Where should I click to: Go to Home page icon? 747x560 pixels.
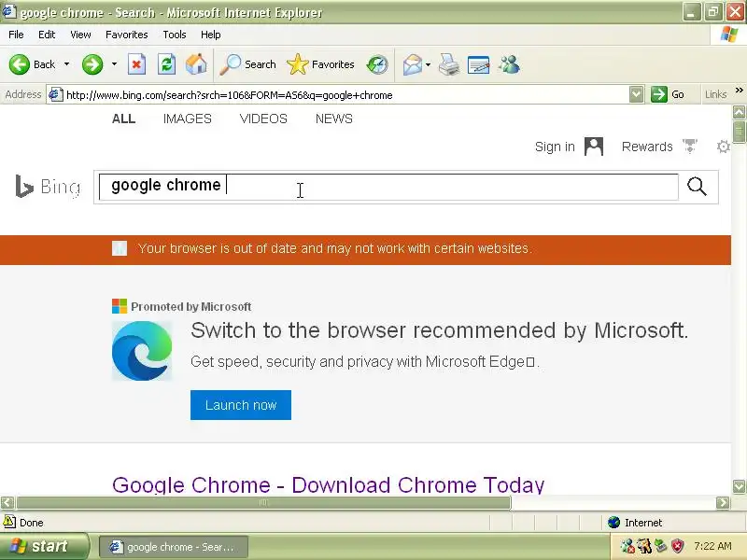click(196, 64)
